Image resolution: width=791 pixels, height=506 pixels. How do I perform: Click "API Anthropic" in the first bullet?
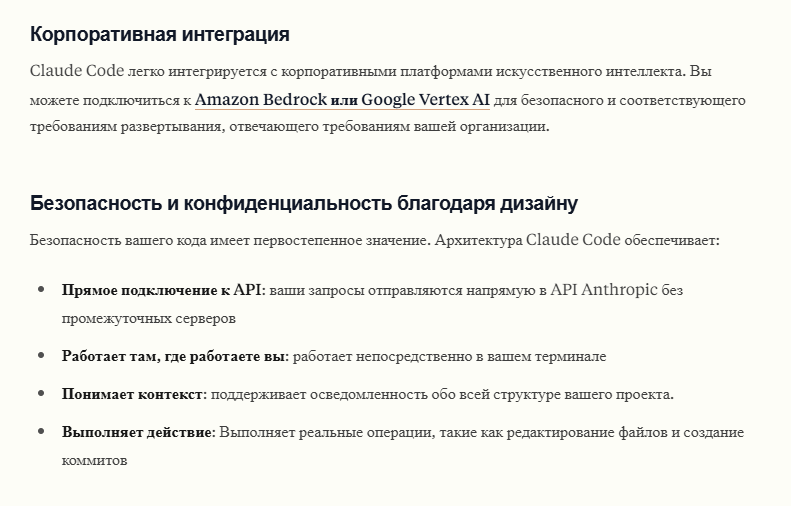click(604, 290)
